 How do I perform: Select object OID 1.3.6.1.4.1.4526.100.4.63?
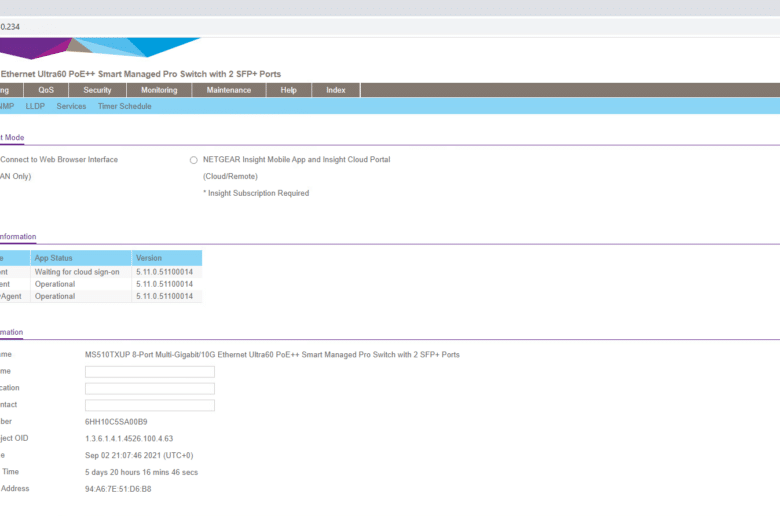pos(129,438)
